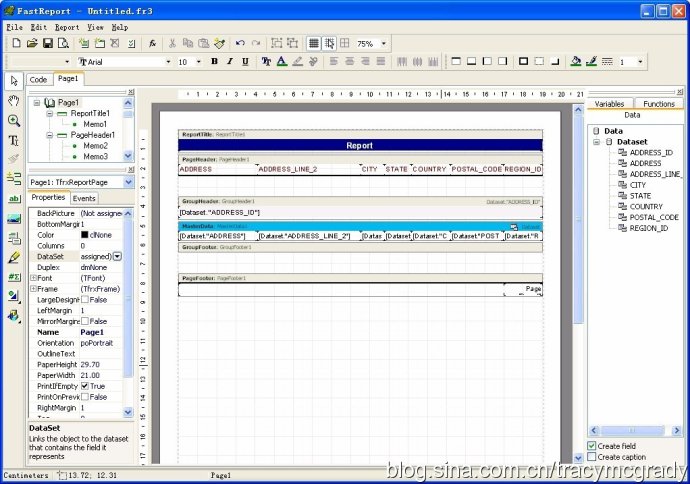Click the Undo arrow icon
Viewport: 690px width, 484px height.
[x=240, y=43]
